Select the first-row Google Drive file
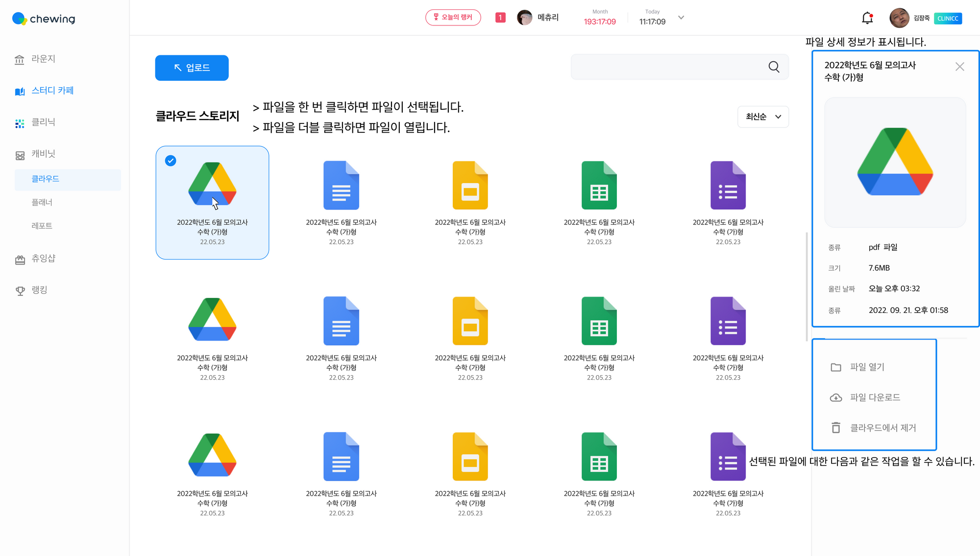The height and width of the screenshot is (556, 980). pyautogui.click(x=212, y=202)
